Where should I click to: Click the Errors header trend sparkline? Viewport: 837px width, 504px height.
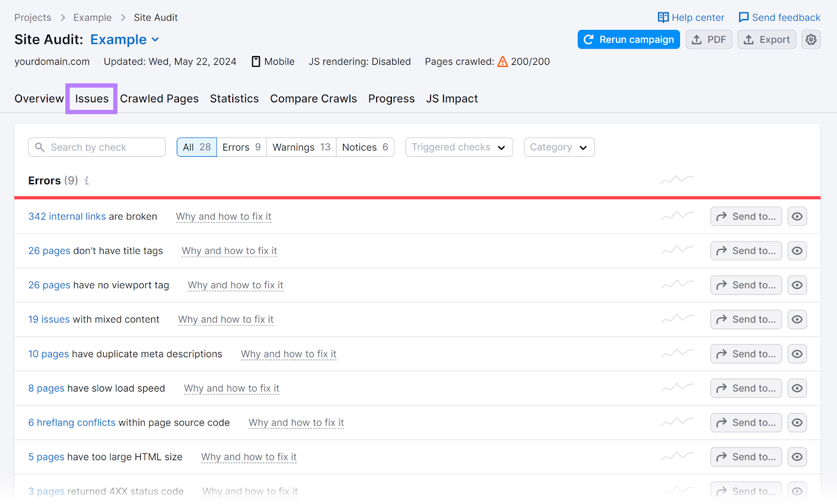[676, 180]
